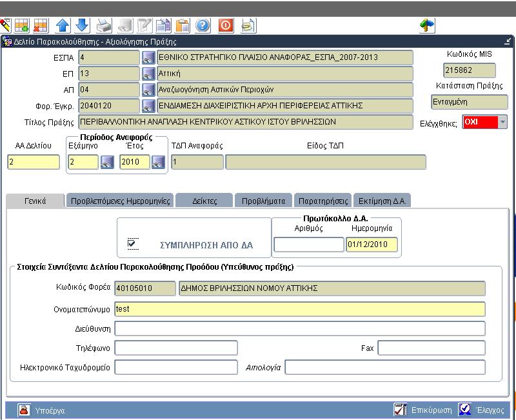This screenshot has width=516, height=420.
Task: Click the green signpost icon in toolbar
Action: point(427,25)
